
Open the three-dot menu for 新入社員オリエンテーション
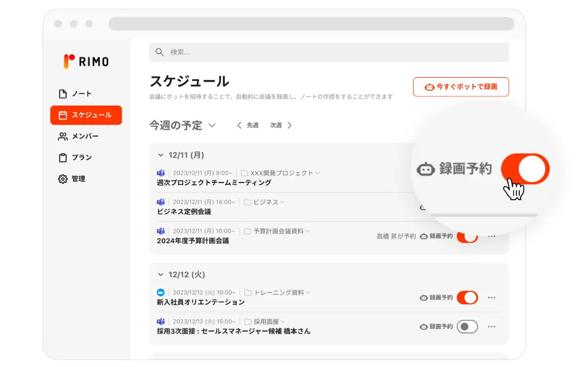click(x=492, y=298)
